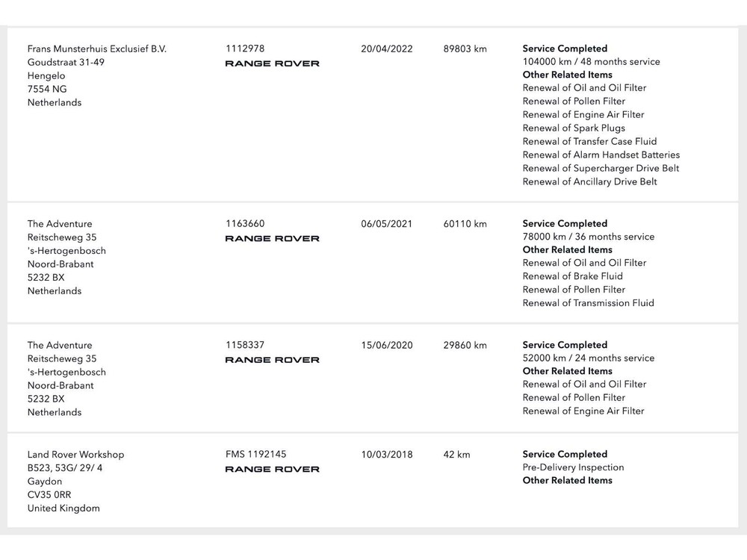Click the 42 km mileage entry

(456, 455)
